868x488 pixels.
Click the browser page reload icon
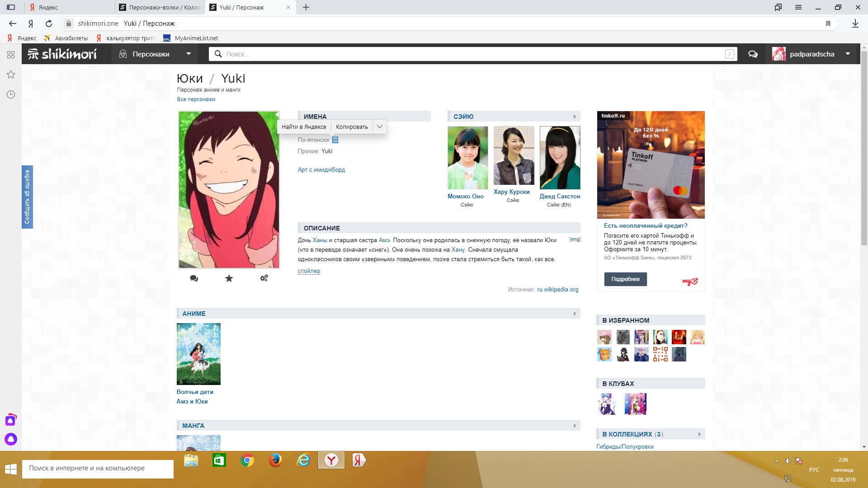point(49,23)
